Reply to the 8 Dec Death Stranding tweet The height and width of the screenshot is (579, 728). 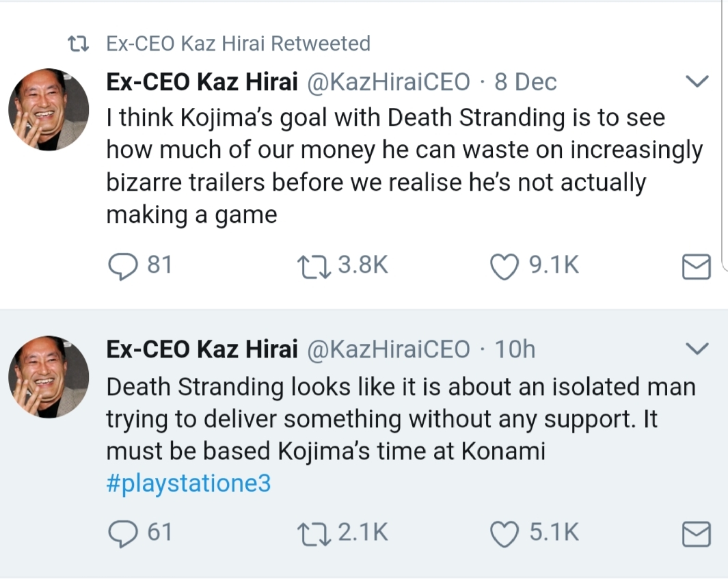pos(123,266)
